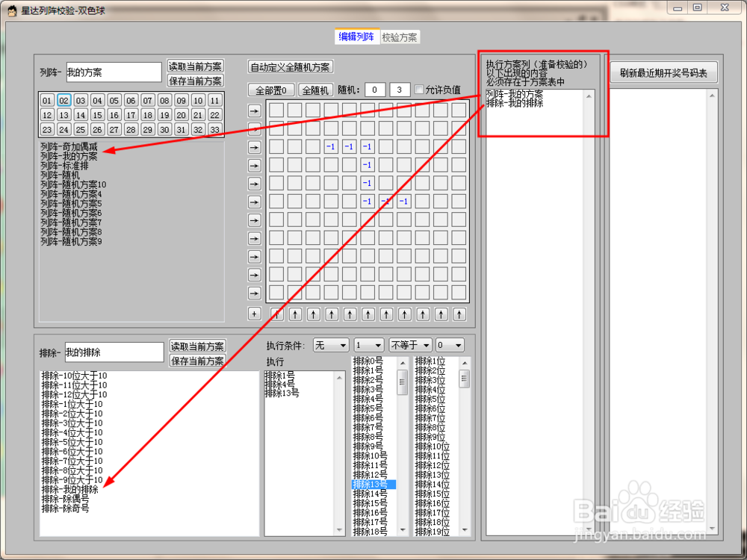Viewport: 747px width, 560px height.
Task: Click up-arrow button under the third grid column
Action: pos(314,314)
